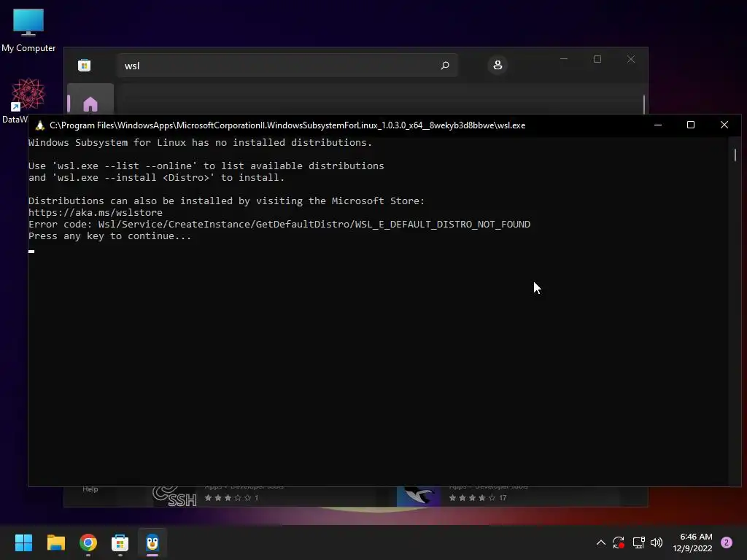Viewport: 747px width, 560px height.
Task: Open the volume speaker tray icon
Action: point(657,542)
